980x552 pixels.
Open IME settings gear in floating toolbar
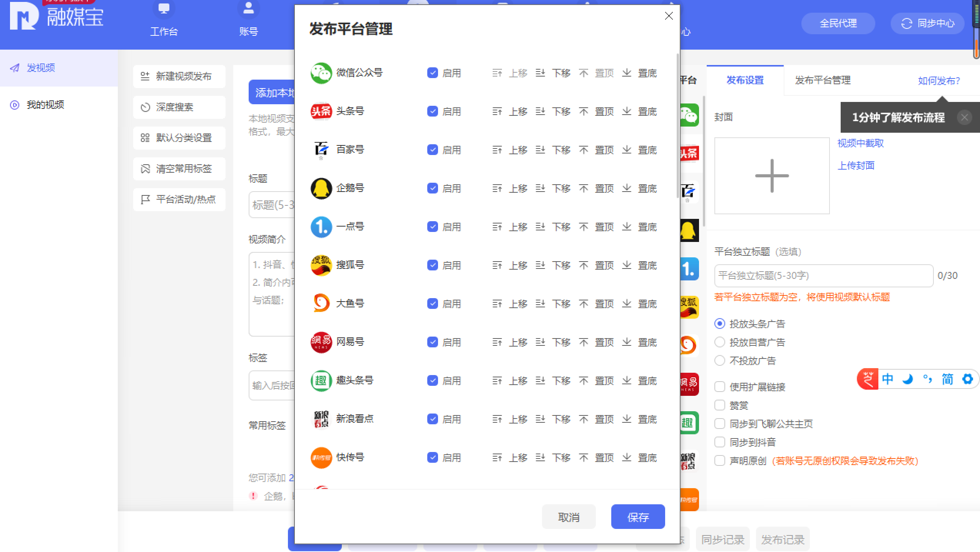point(967,379)
